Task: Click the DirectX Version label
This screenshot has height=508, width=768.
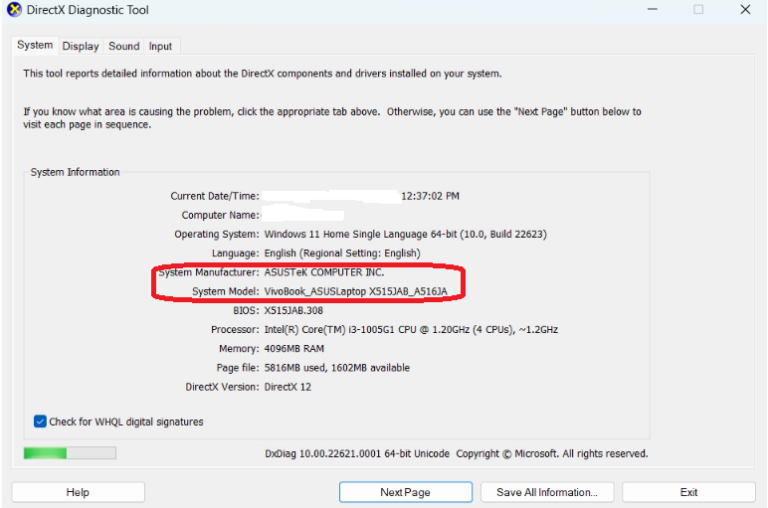Action: 222,387
